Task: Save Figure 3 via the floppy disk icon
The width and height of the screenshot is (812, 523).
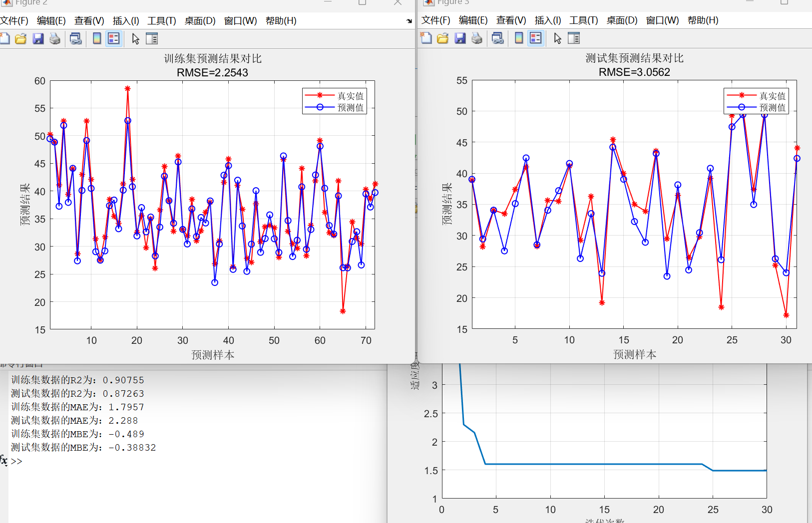Action: pos(460,38)
